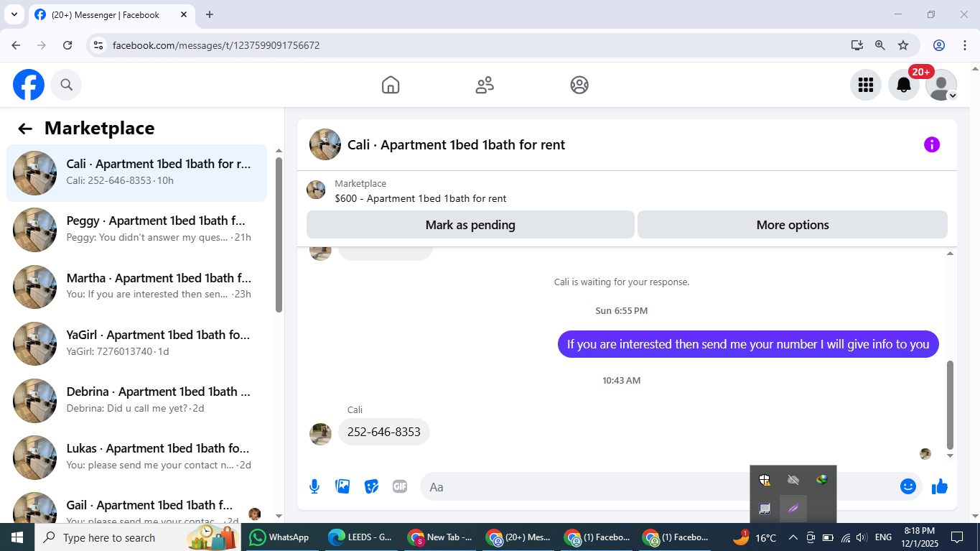Screen dimensions: 980x551
Task: Click the message input field labeled Aa
Action: click(x=656, y=487)
